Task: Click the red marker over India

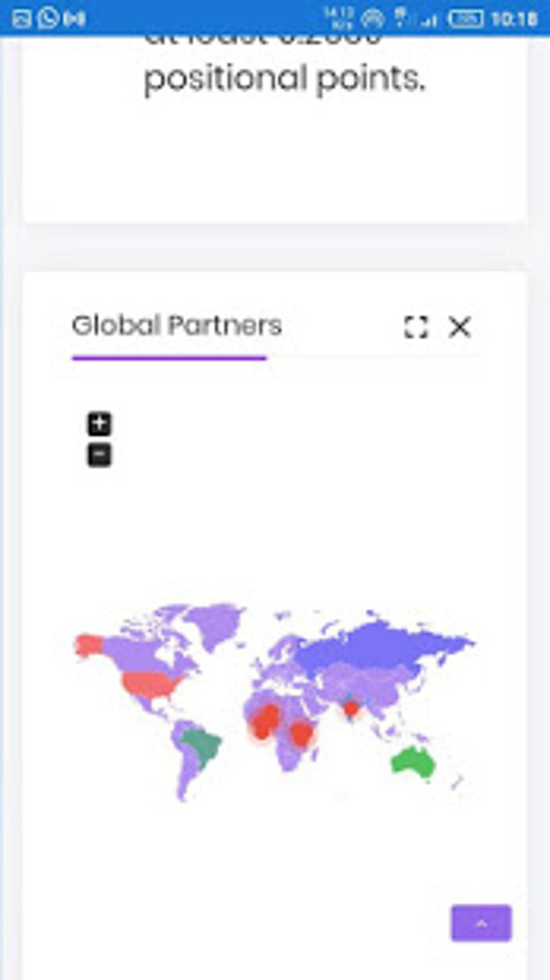Action: click(x=351, y=708)
